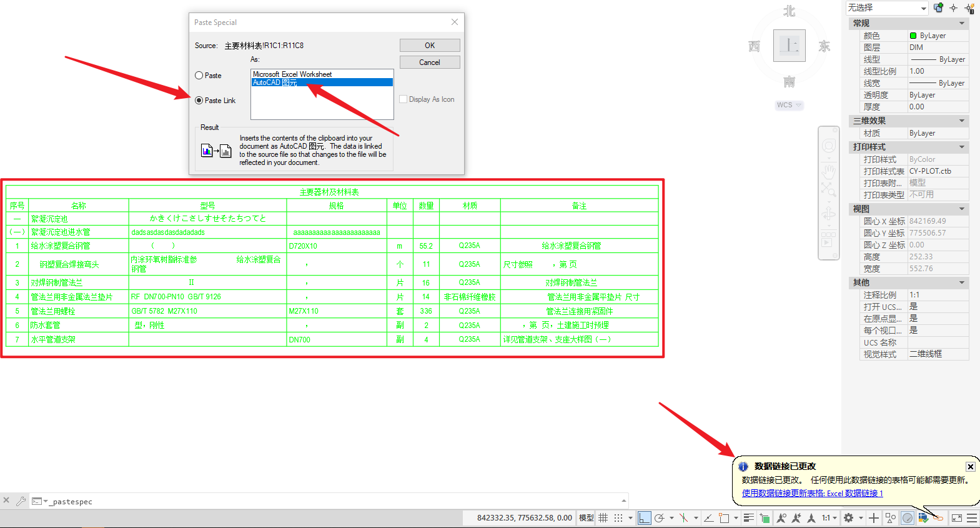Click the CY-PLOT.ctb plot style table value

(938, 171)
